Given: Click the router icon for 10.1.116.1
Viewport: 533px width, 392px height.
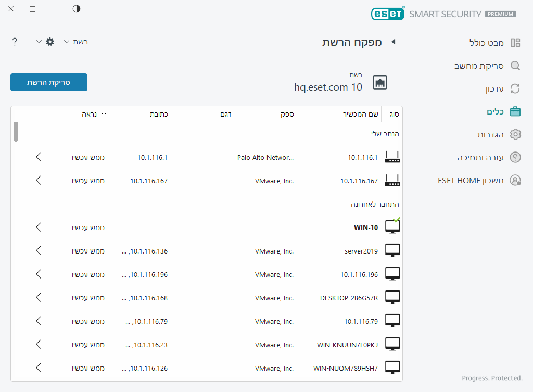Looking at the screenshot, I should [392, 157].
